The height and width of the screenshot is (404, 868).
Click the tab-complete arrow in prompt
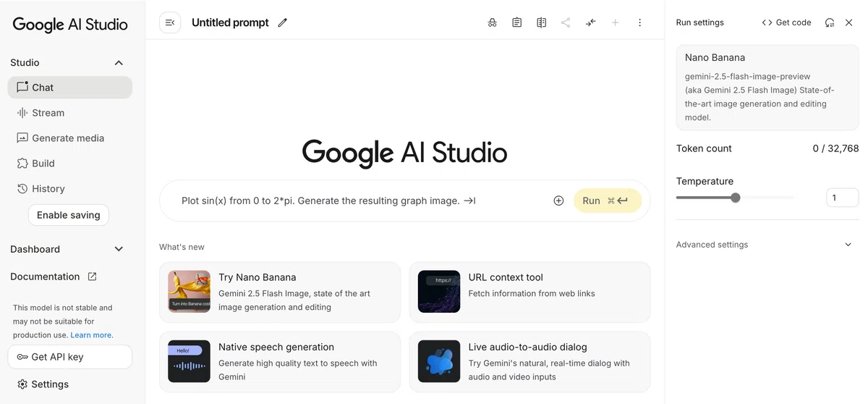470,201
